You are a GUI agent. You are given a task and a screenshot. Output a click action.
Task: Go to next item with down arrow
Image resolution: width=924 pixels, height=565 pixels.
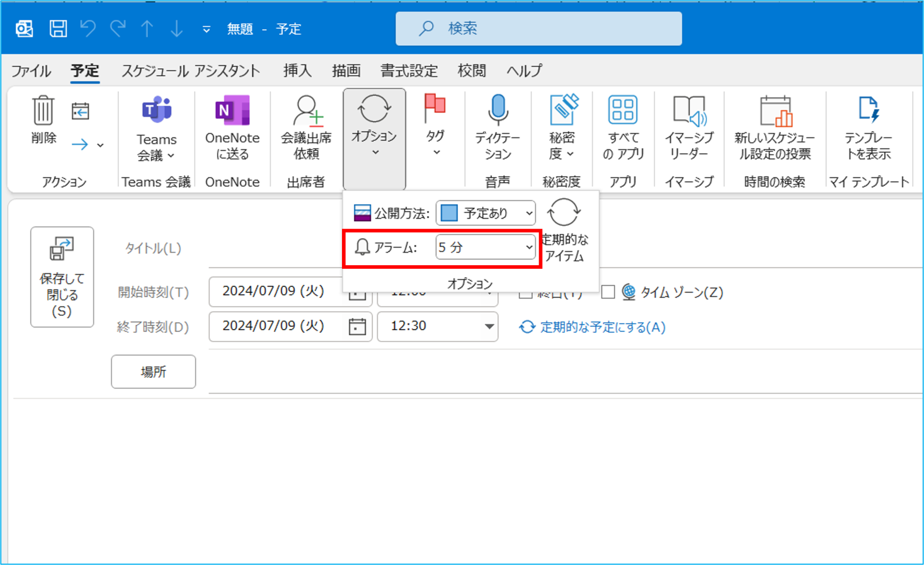176,29
